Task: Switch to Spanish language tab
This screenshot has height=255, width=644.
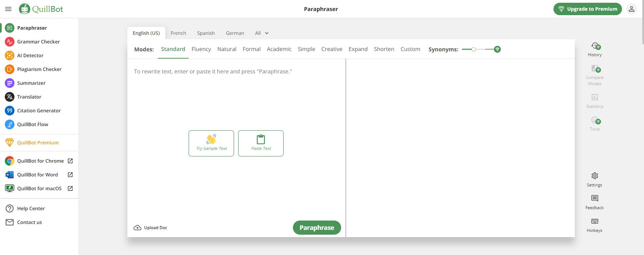Action: click(x=206, y=33)
